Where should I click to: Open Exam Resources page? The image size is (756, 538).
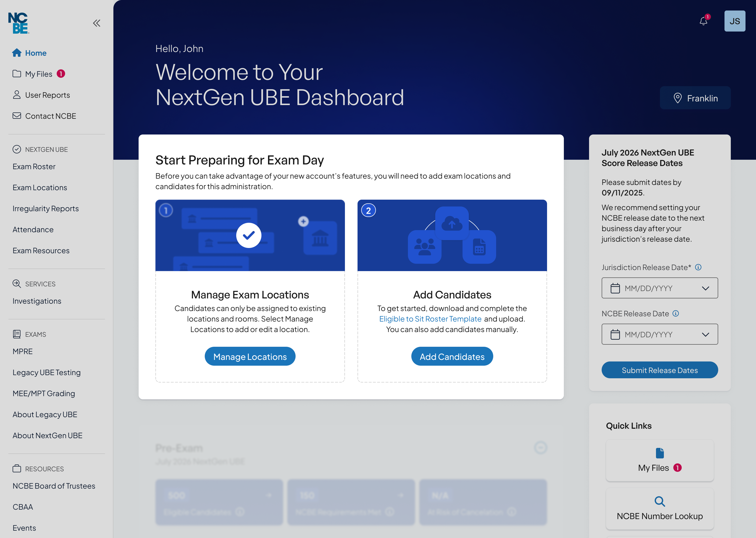(41, 251)
